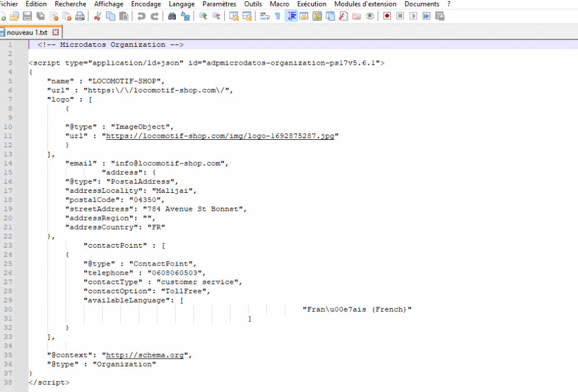Click the closing </script> tag

click(x=49, y=382)
